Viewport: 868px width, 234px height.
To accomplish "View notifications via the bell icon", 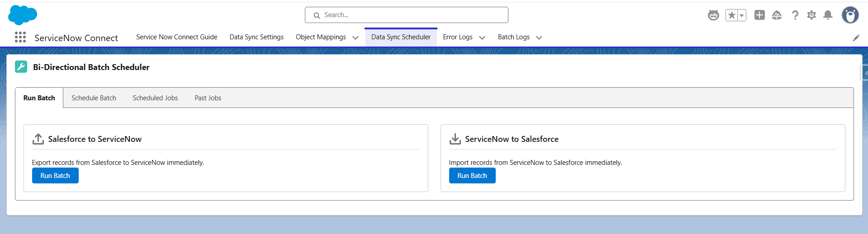I will click(x=828, y=15).
